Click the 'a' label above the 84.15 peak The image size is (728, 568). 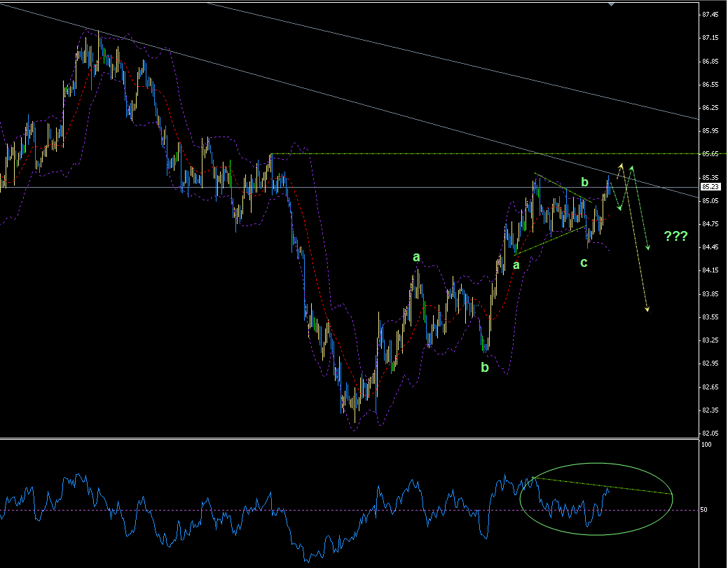(416, 258)
